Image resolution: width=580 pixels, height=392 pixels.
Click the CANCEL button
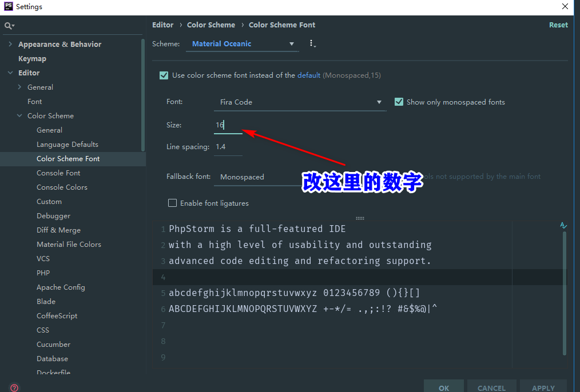491,387
